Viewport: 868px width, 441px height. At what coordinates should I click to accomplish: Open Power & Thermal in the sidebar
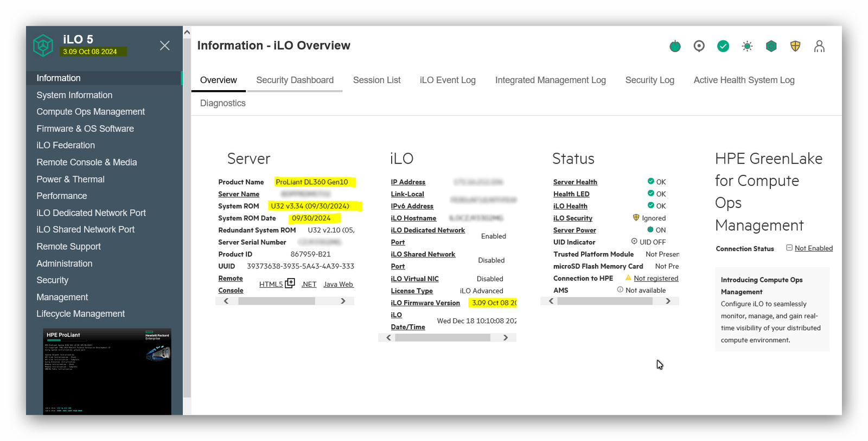click(x=71, y=179)
